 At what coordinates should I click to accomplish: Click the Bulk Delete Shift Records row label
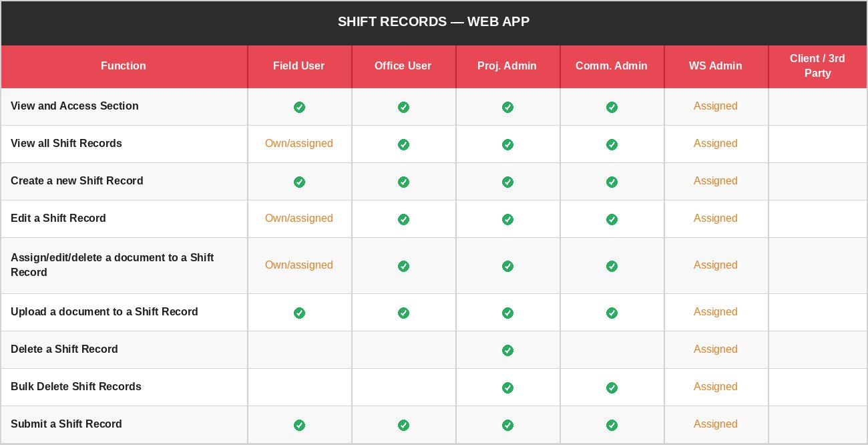(76, 386)
